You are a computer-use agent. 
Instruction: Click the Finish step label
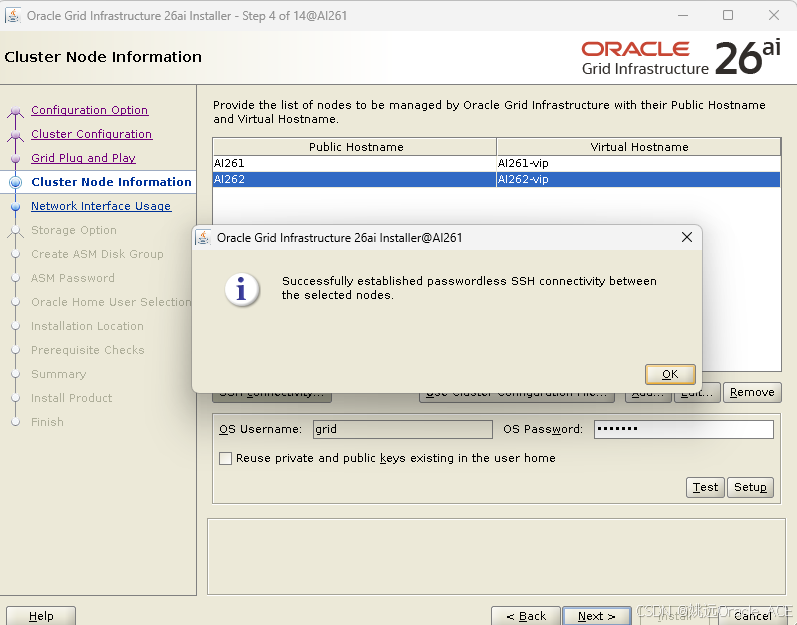click(47, 422)
